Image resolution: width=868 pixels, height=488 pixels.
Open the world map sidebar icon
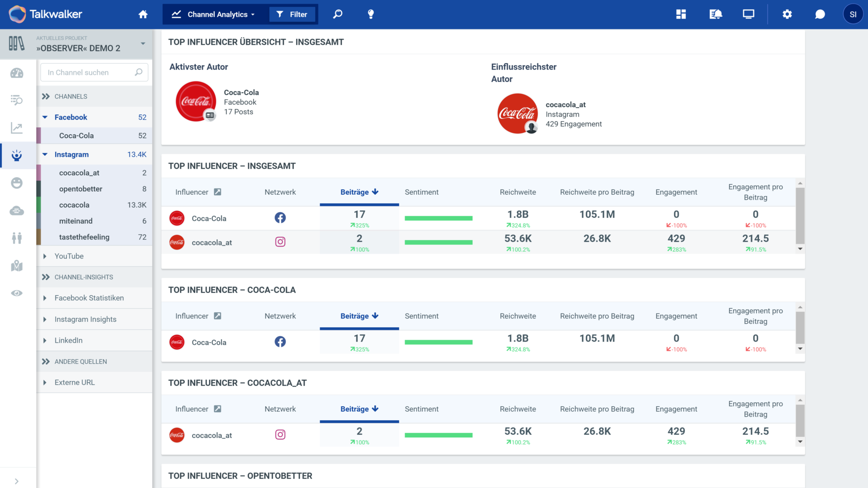coord(17,266)
